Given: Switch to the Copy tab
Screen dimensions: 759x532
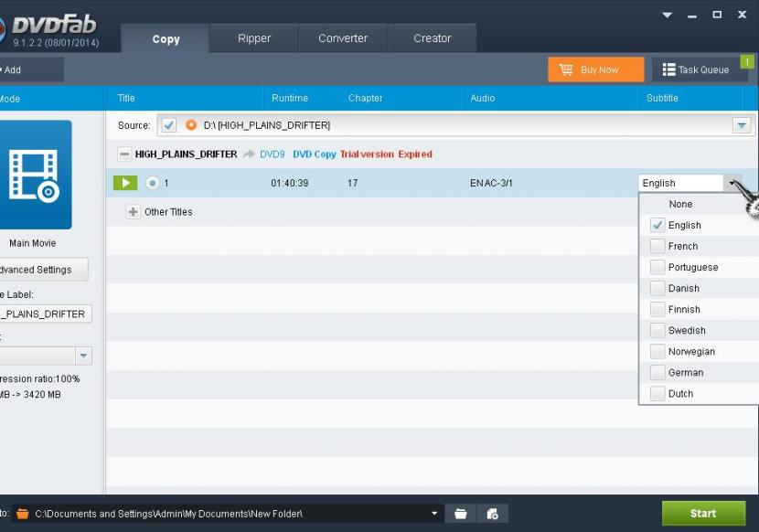Looking at the screenshot, I should pyautogui.click(x=166, y=38).
